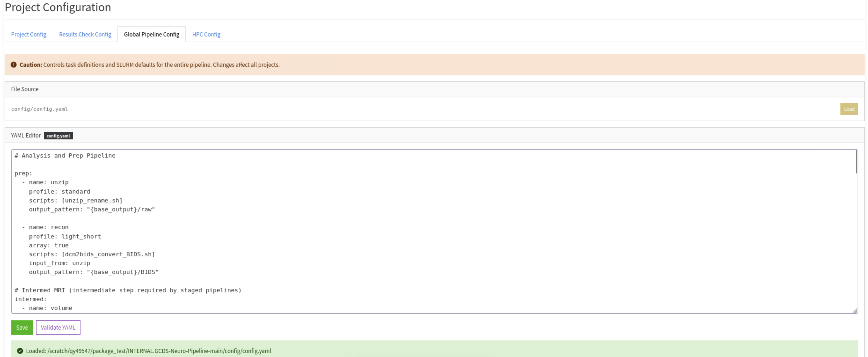
Task: Click the 'array: true' line
Action: click(48, 245)
